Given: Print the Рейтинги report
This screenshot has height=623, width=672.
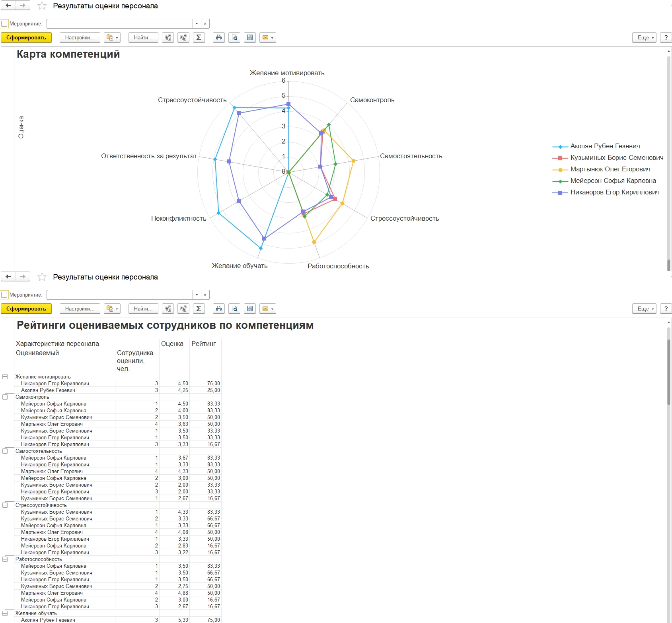Looking at the screenshot, I should coord(219,309).
